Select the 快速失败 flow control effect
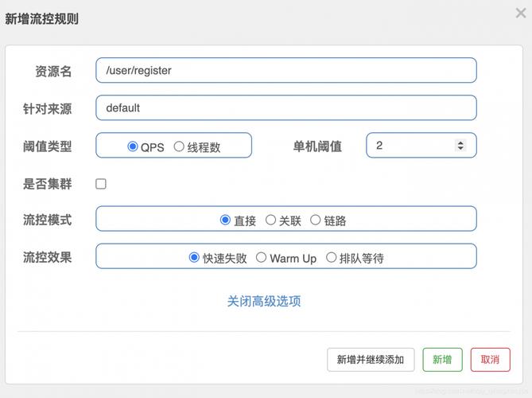 (194, 257)
